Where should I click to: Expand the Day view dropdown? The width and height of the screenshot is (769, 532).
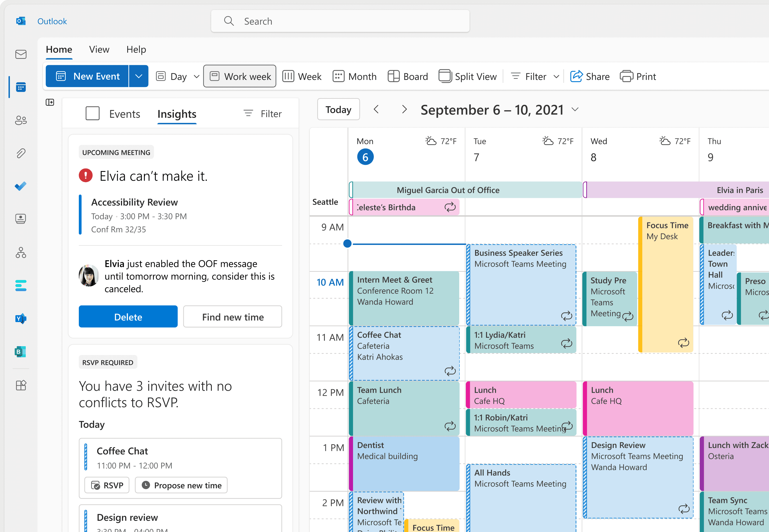point(197,77)
